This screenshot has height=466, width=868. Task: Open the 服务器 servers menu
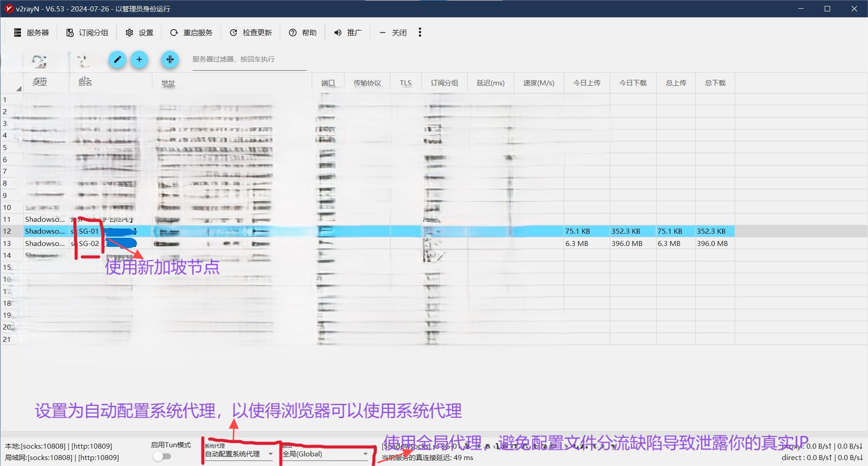[31, 32]
